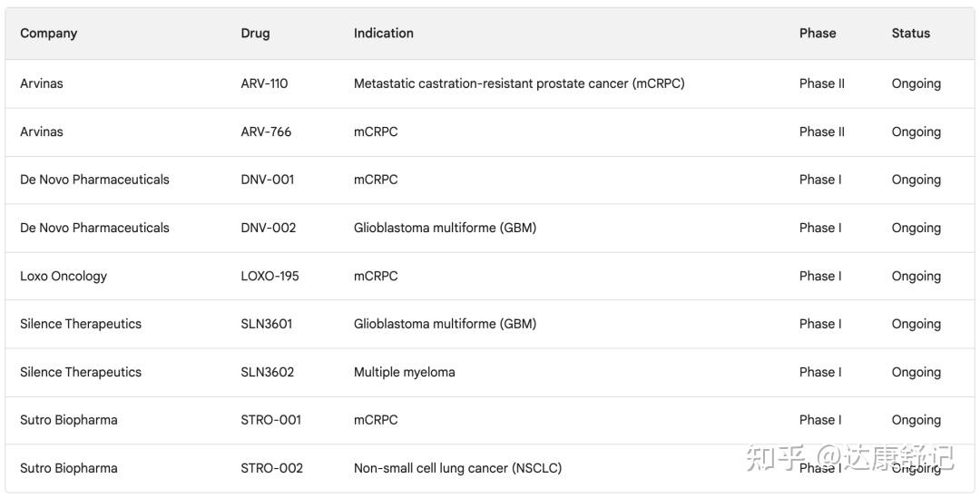980x498 pixels.
Task: Click the Company column header
Action: coord(49,34)
